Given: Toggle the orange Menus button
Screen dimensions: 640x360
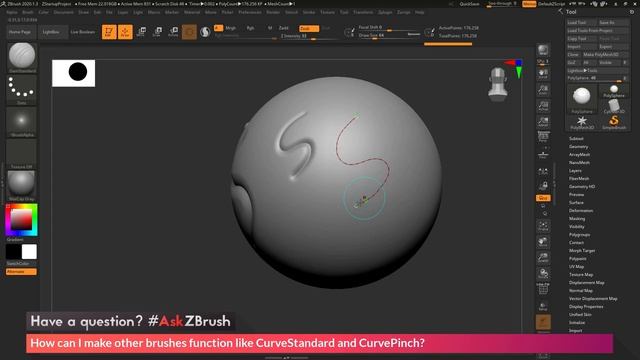Looking at the screenshot, I should point(529,4).
